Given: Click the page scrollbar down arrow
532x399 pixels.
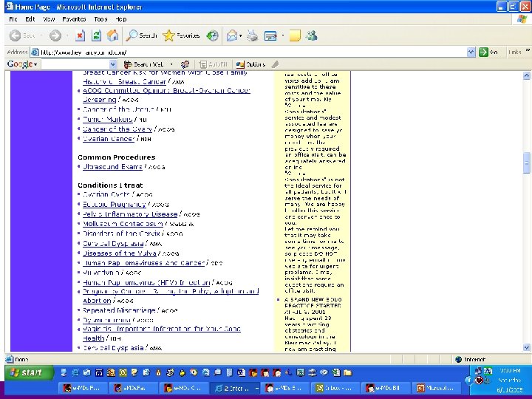Looking at the screenshot, I should click(x=526, y=347).
